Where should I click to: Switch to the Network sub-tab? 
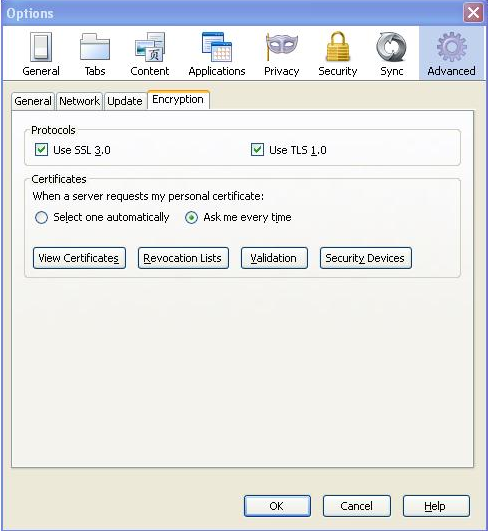[x=79, y=101]
